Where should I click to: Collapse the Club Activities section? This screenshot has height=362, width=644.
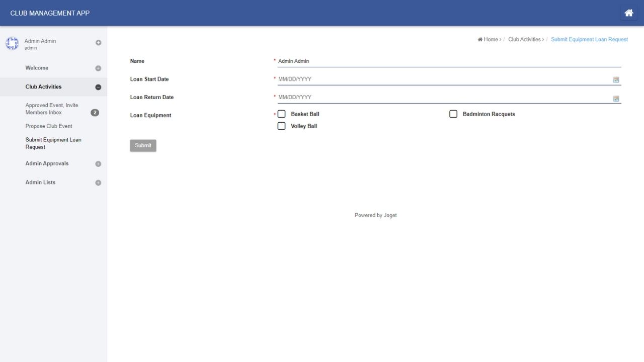[x=98, y=87]
